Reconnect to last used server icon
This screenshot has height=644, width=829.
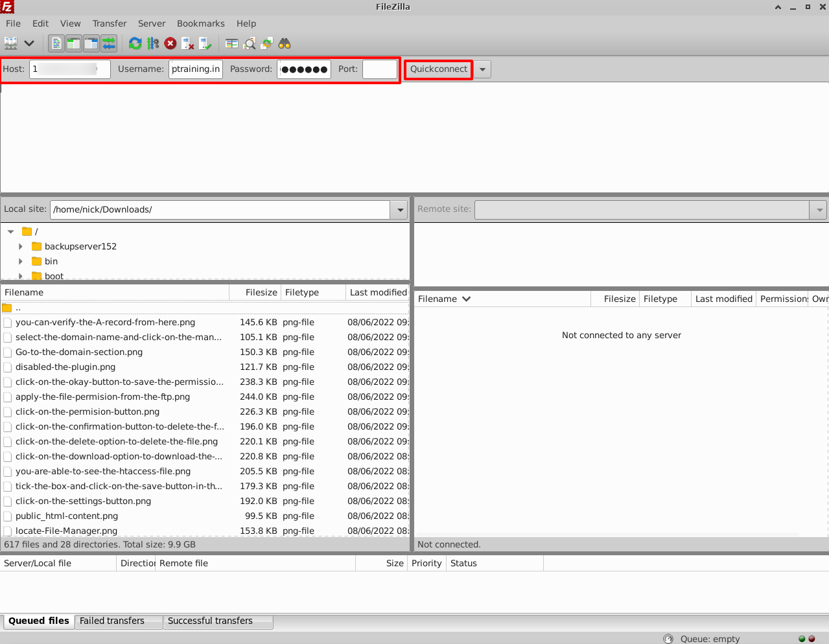(x=205, y=43)
